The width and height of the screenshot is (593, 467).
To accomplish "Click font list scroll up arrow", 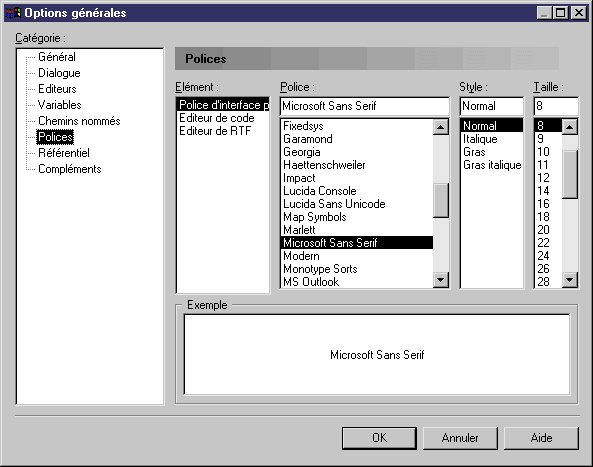I will click(441, 127).
